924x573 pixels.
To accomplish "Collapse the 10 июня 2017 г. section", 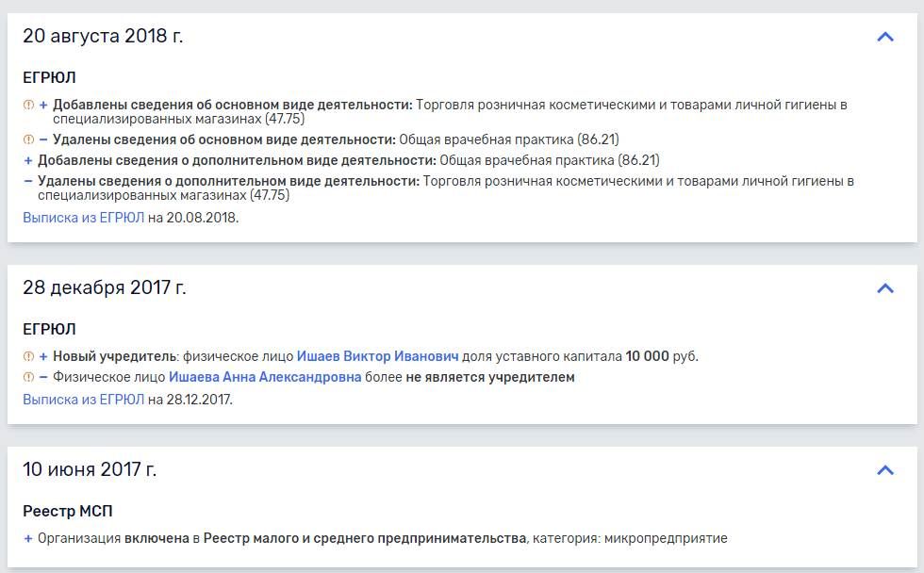I will [885, 470].
